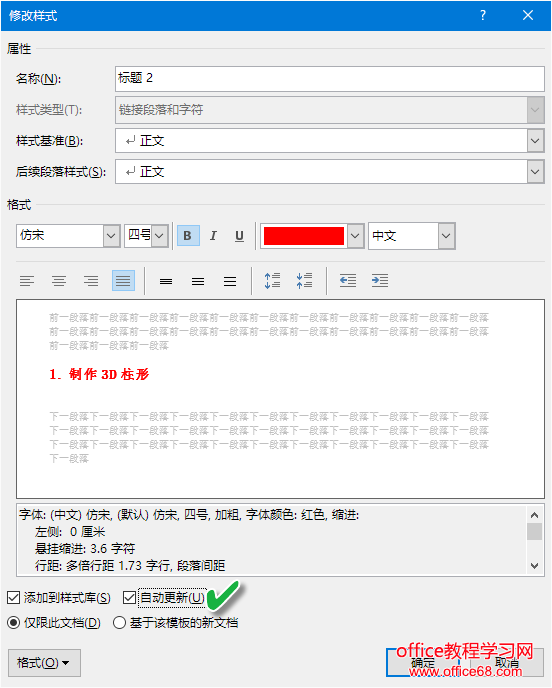552x688 pixels.
Task: Align paragraph text to the right
Action: pyautogui.click(x=91, y=281)
